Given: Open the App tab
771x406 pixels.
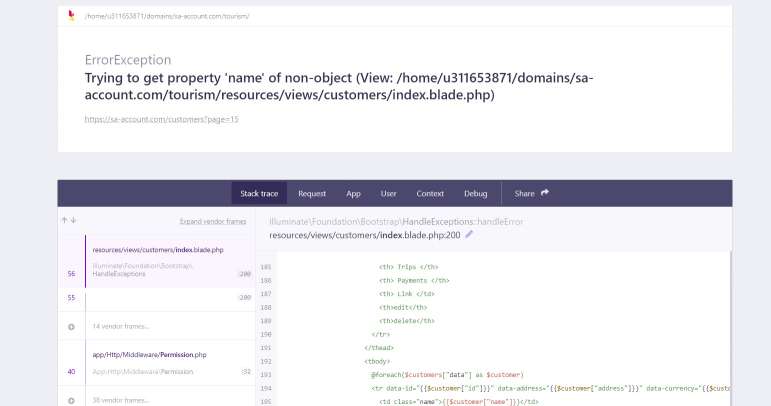Looking at the screenshot, I should click(353, 193).
